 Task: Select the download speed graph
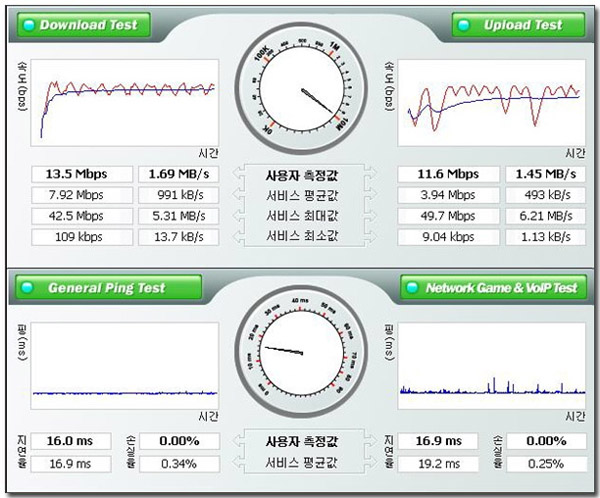(125, 103)
